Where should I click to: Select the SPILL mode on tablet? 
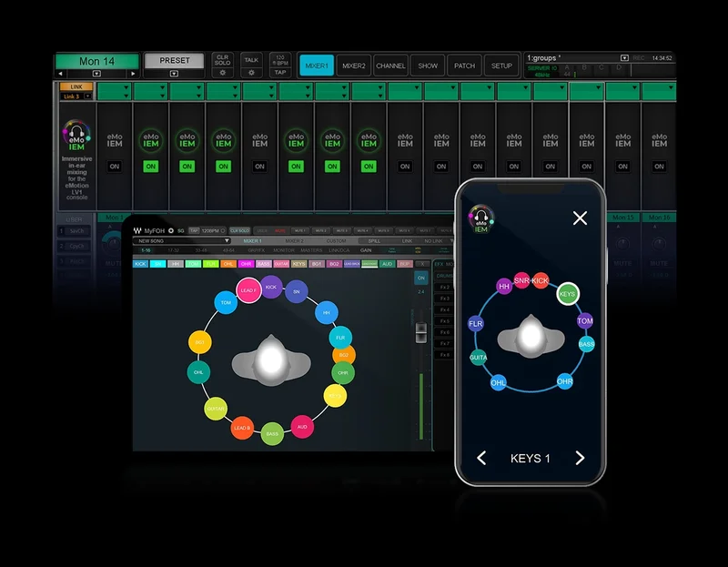(x=374, y=241)
